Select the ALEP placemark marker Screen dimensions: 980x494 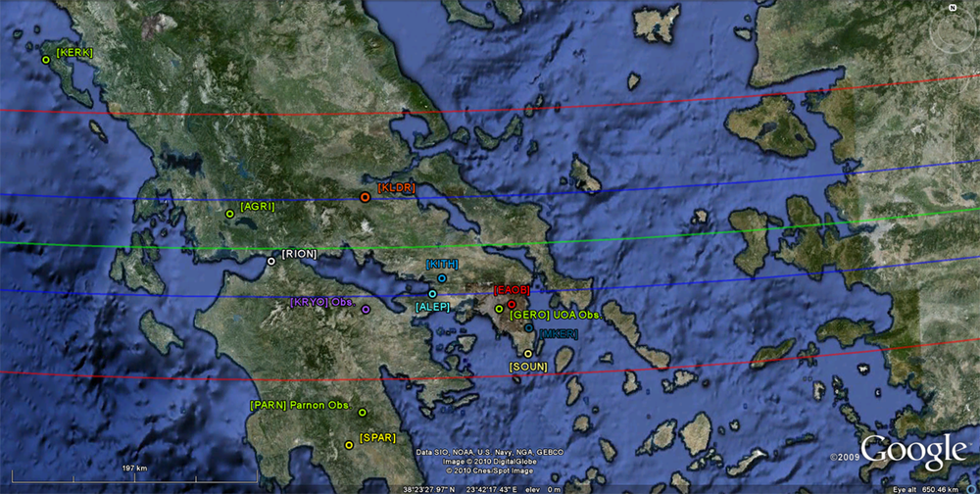point(432,293)
